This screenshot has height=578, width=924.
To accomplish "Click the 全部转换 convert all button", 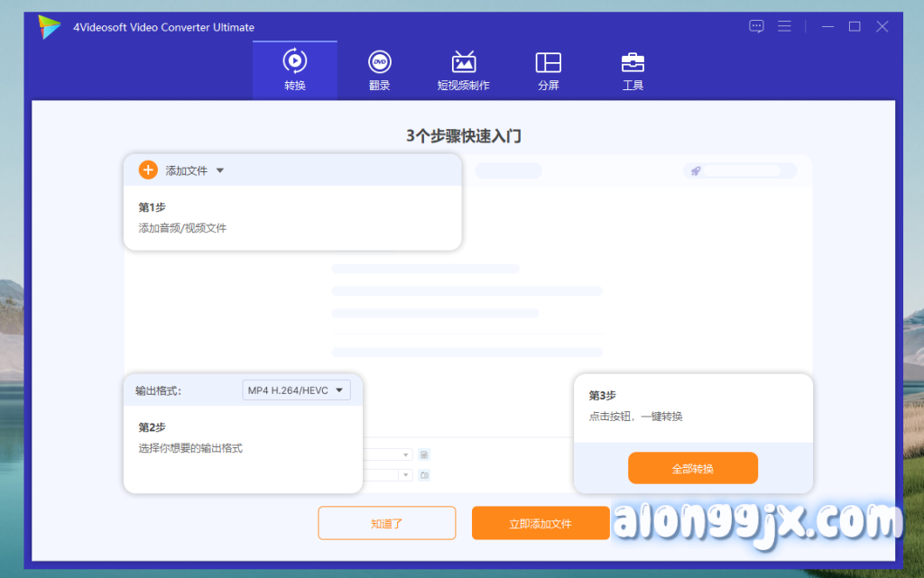I will (692, 469).
